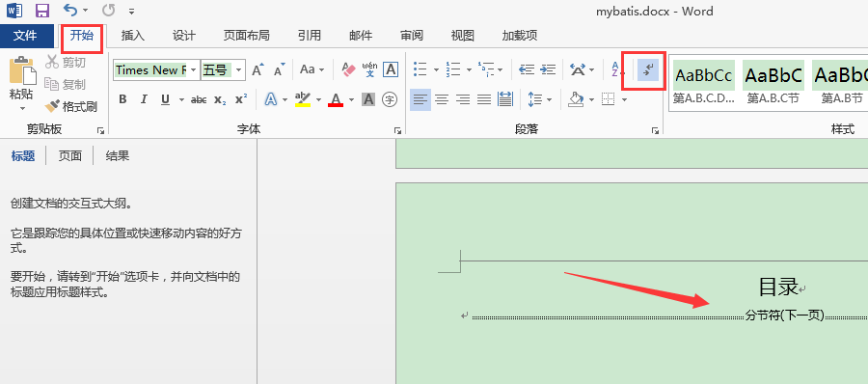Open the 文件 tab
The image size is (868, 384).
[x=25, y=36]
